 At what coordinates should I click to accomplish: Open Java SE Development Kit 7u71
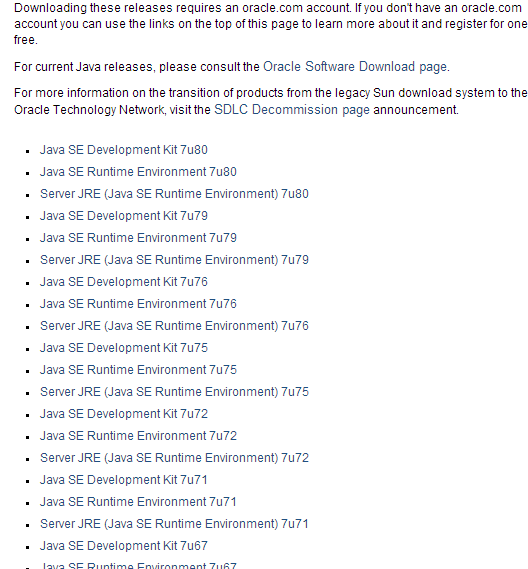[124, 480]
